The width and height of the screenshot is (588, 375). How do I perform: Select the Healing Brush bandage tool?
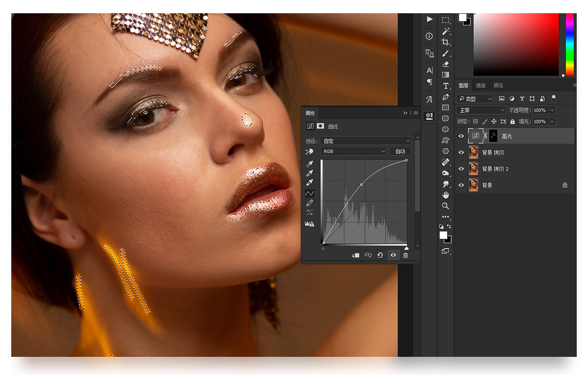tap(445, 162)
